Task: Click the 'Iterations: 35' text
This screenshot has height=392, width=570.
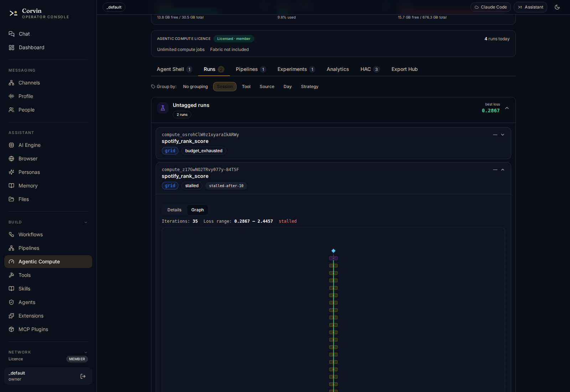Action: point(180,221)
